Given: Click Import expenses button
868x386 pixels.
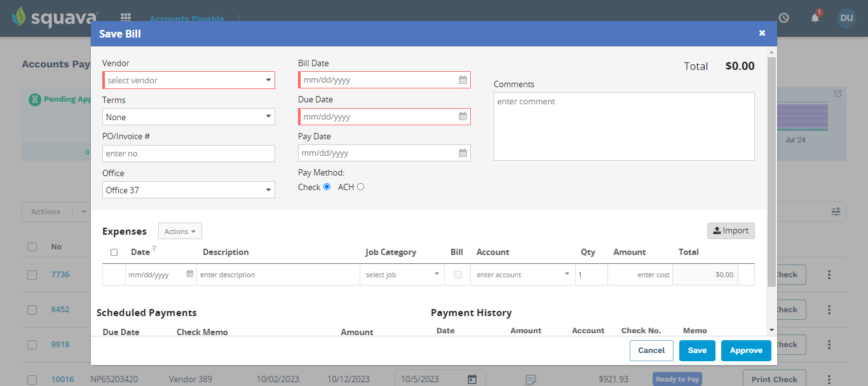Looking at the screenshot, I should pyautogui.click(x=731, y=231).
